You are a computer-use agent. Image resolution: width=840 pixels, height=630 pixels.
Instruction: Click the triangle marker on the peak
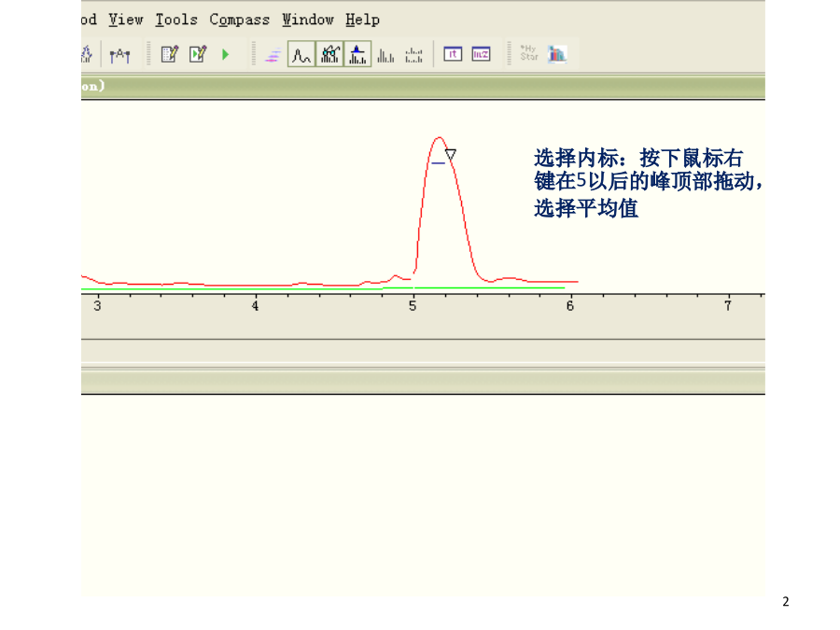[451, 154]
